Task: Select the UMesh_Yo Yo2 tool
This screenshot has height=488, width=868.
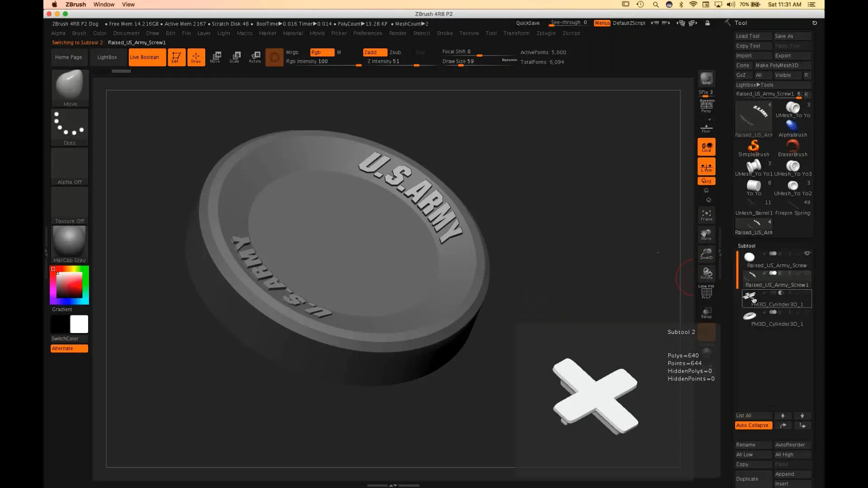Action: pyautogui.click(x=793, y=188)
